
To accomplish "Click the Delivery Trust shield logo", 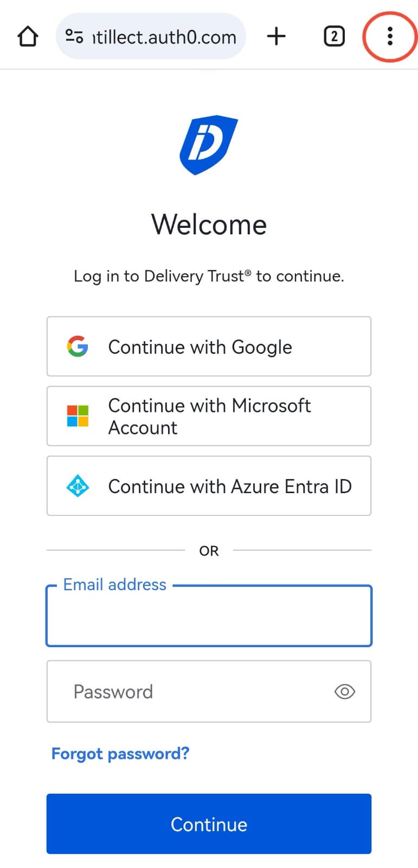I will point(209,145).
